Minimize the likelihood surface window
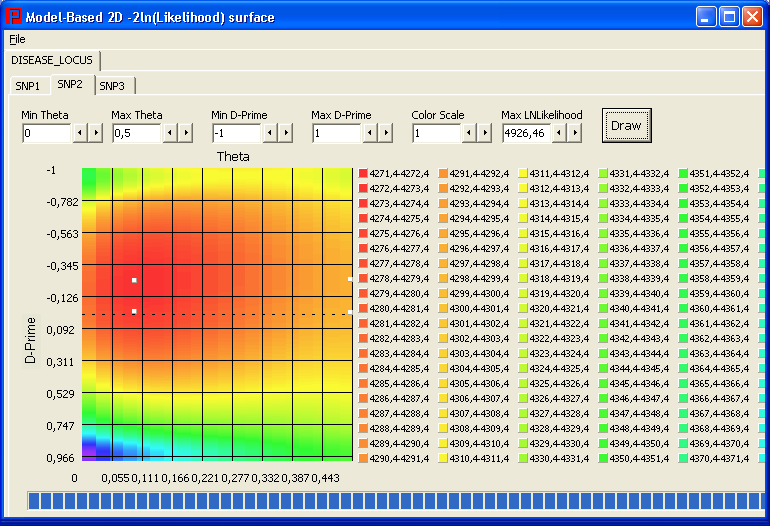The image size is (770, 526). click(x=706, y=17)
